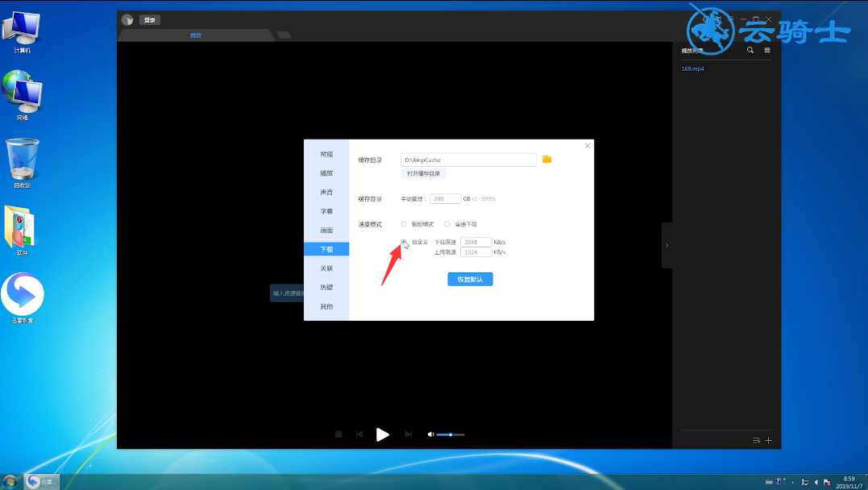Select the 自定义 speed radio button
Image resolution: width=868 pixels, height=490 pixels.
tap(404, 242)
